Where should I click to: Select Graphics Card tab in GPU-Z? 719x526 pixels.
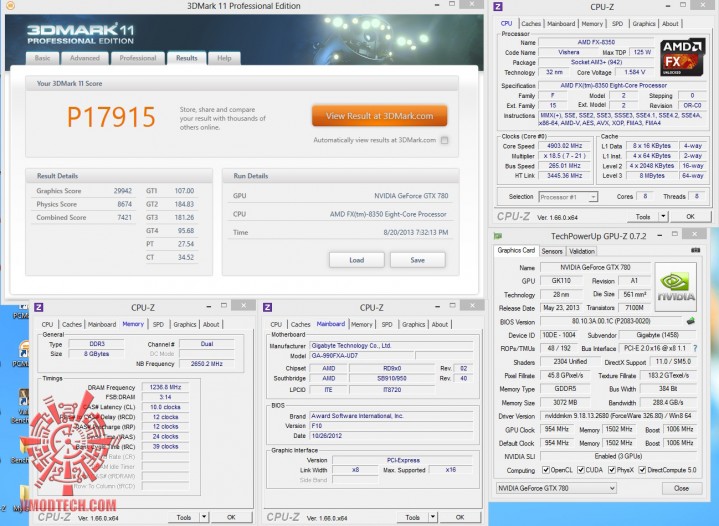click(516, 250)
